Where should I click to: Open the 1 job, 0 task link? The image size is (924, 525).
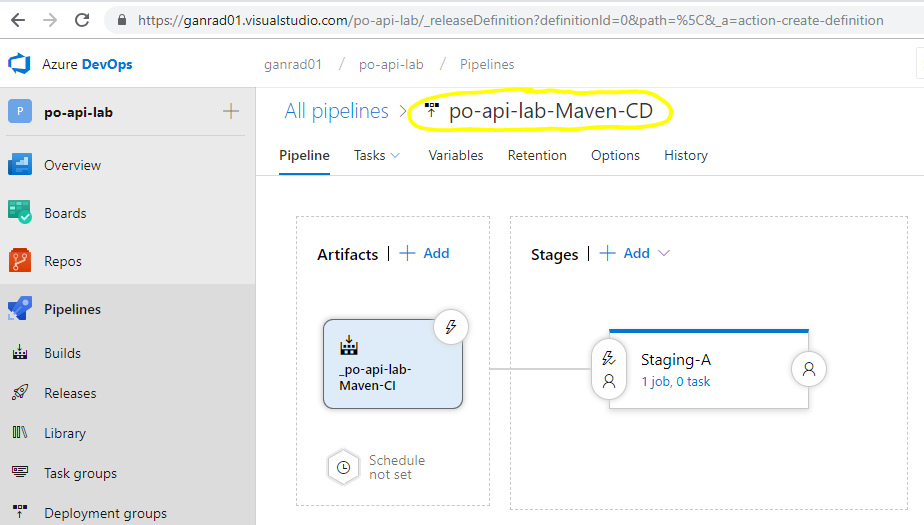click(675, 382)
